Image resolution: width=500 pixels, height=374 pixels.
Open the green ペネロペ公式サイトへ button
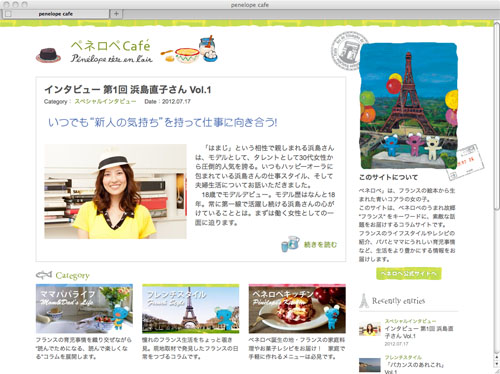[x=409, y=274]
